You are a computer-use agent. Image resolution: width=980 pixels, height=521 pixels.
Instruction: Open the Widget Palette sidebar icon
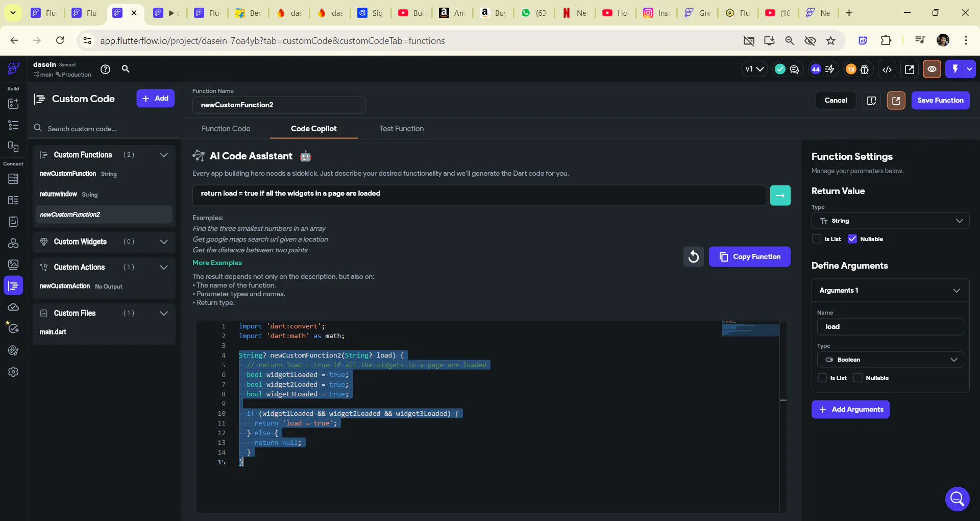[x=13, y=103]
